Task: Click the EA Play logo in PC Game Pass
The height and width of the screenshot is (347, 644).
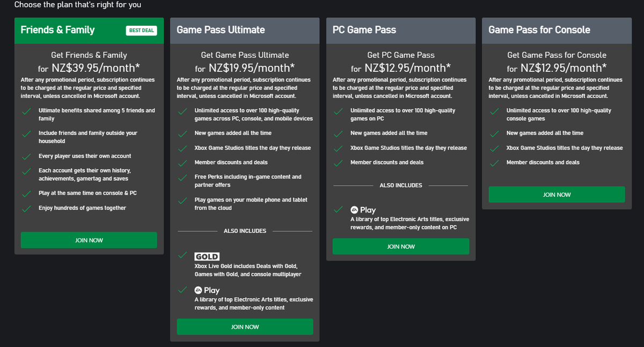Action: point(363,210)
